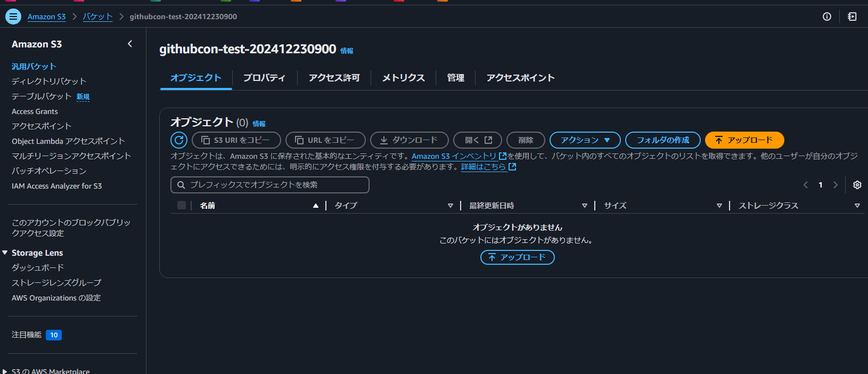The width and height of the screenshot is (868, 374).
Task: Click the フォルダの作成 button
Action: pos(663,140)
